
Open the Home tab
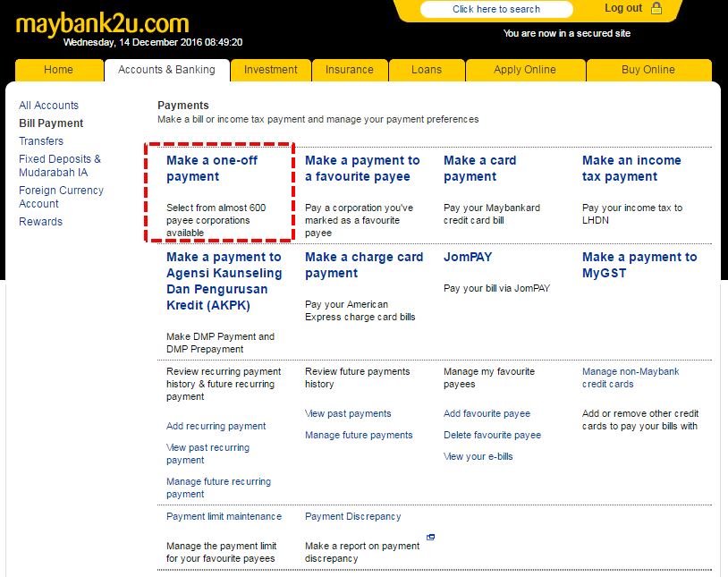tap(58, 70)
